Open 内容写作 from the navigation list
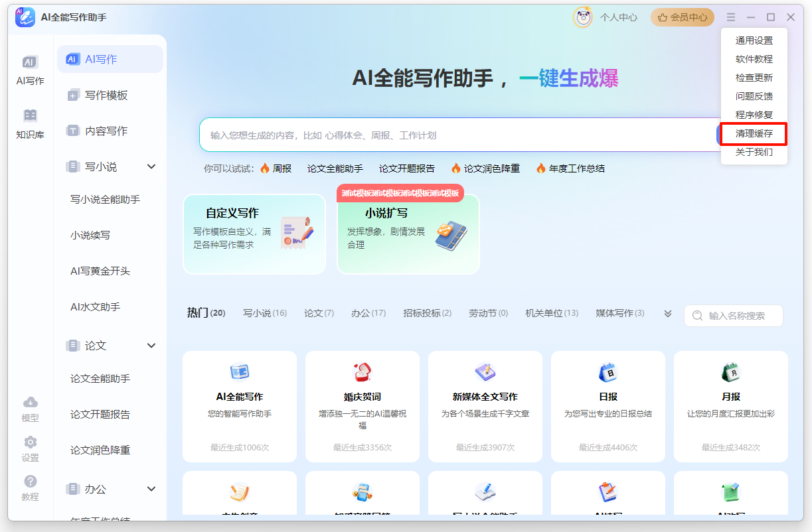Screen dimensions: 812x532 coord(91,131)
